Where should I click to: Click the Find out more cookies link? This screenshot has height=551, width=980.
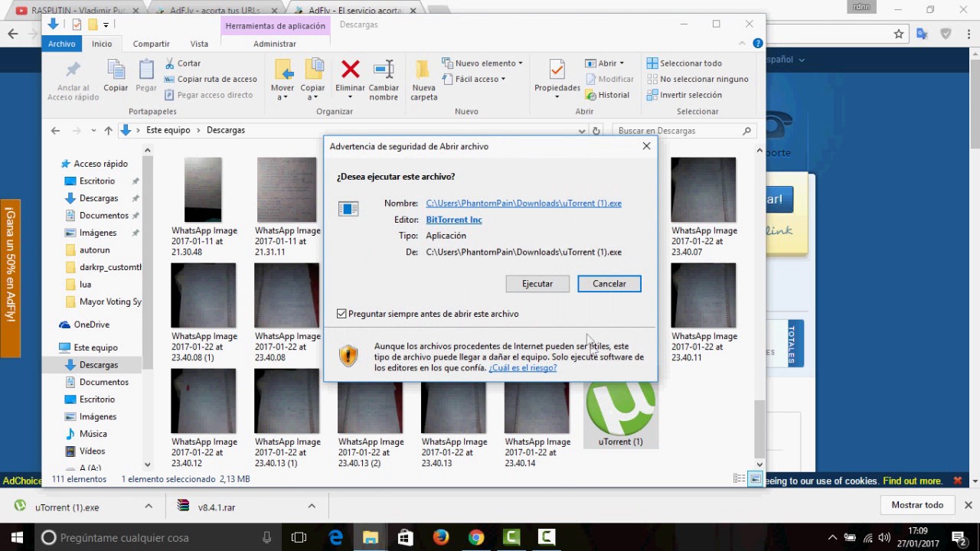(913, 481)
